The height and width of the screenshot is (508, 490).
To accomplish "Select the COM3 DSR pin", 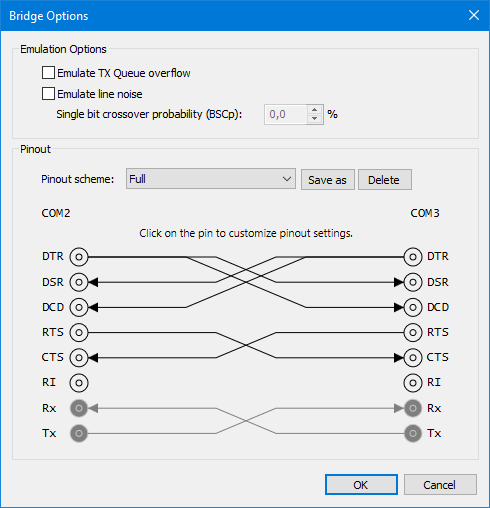I will 413,282.
